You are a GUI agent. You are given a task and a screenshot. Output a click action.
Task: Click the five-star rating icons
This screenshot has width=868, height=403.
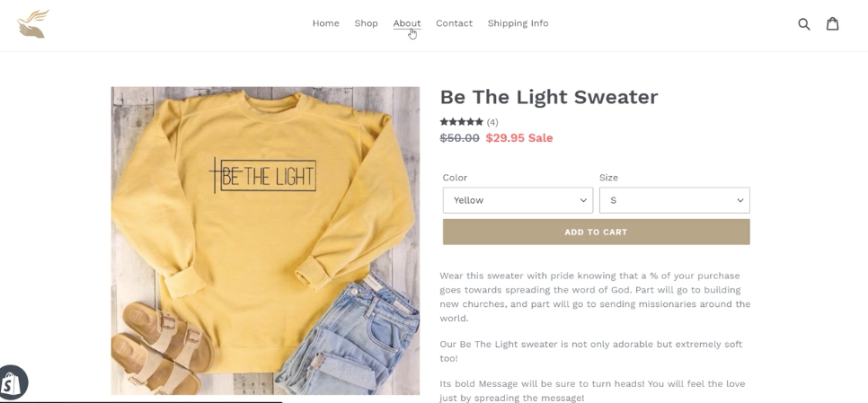tap(461, 122)
